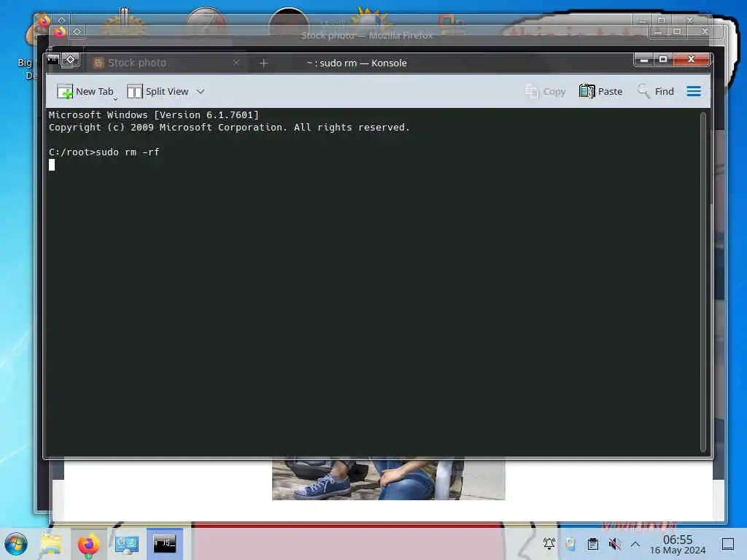The image size is (747, 560).
Task: Click the stock photo image in Firefox
Action: [388, 480]
